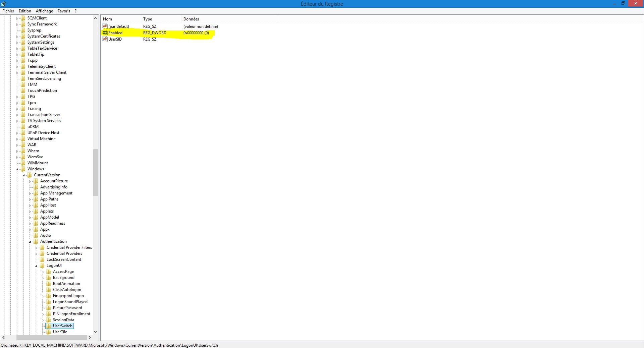
Task: Click the tree scroll up arrow
Action: 95,18
